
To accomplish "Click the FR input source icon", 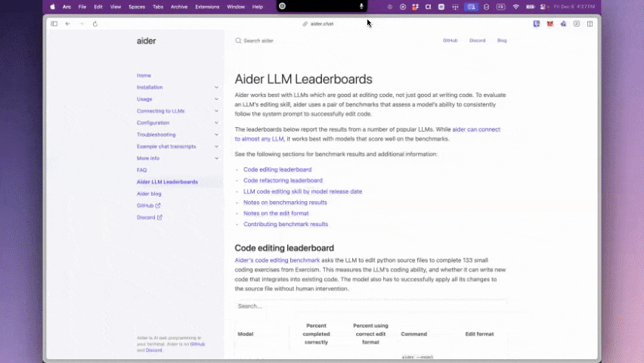I will [500, 7].
